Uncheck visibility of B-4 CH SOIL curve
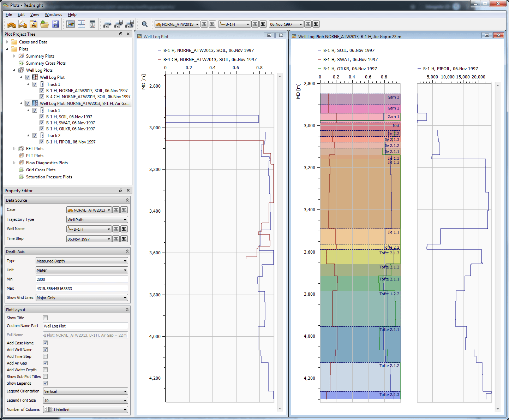The image size is (509, 420). 42,96
